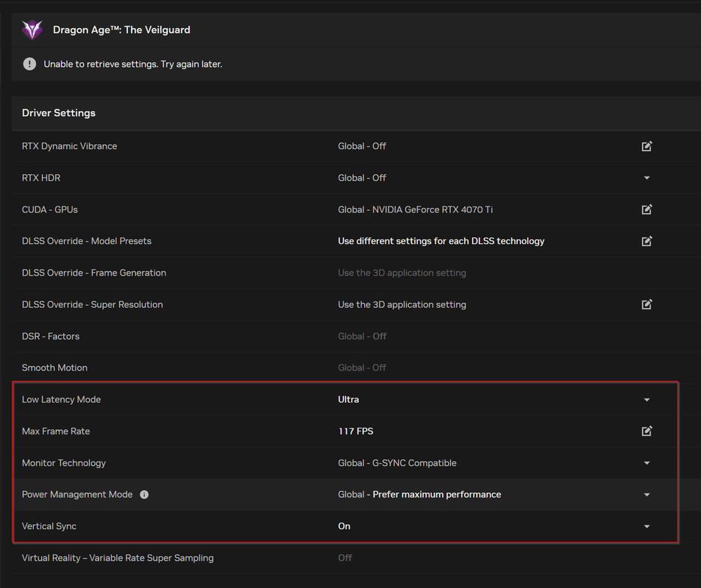
Task: Edit the Max Frame Rate value
Action: coord(647,431)
